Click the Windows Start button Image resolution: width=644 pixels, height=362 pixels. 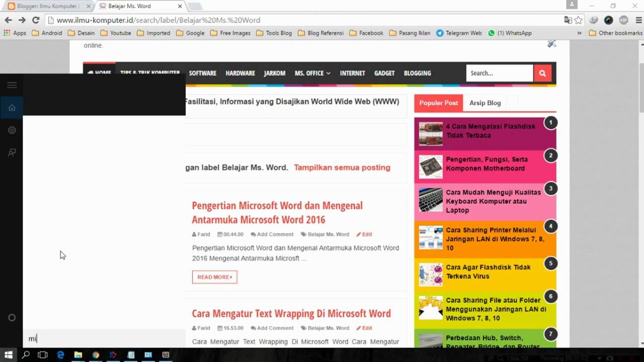pos(9,355)
